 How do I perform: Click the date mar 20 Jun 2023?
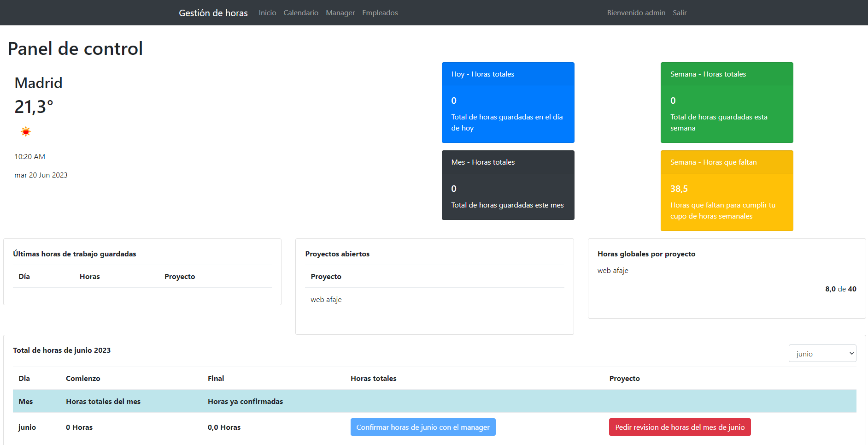(x=41, y=175)
